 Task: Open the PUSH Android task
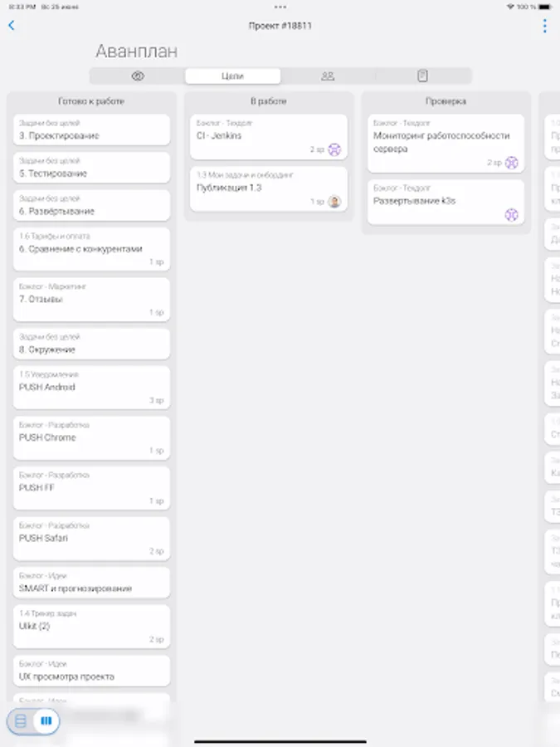(91, 387)
